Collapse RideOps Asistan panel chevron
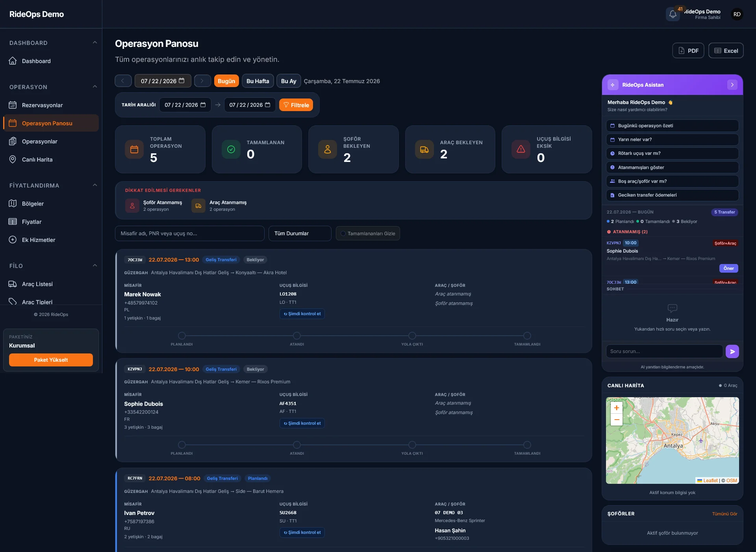Viewport: 756px width, 552px height. (x=732, y=85)
